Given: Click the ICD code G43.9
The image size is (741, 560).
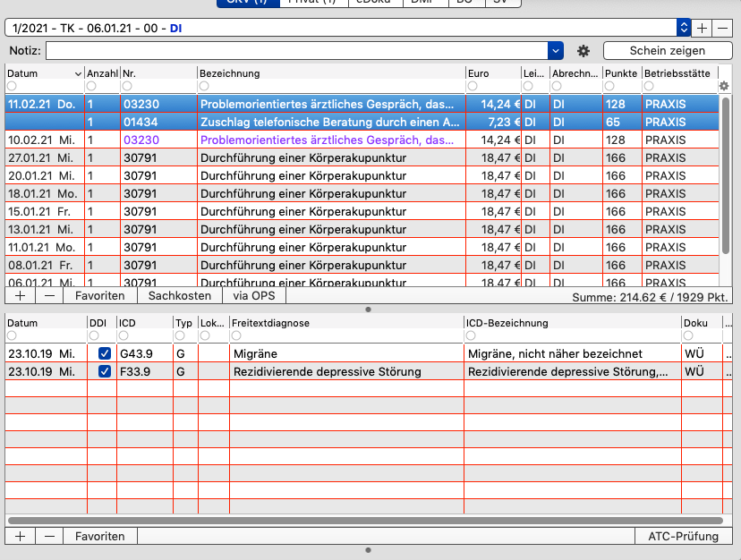Looking at the screenshot, I should [x=136, y=353].
